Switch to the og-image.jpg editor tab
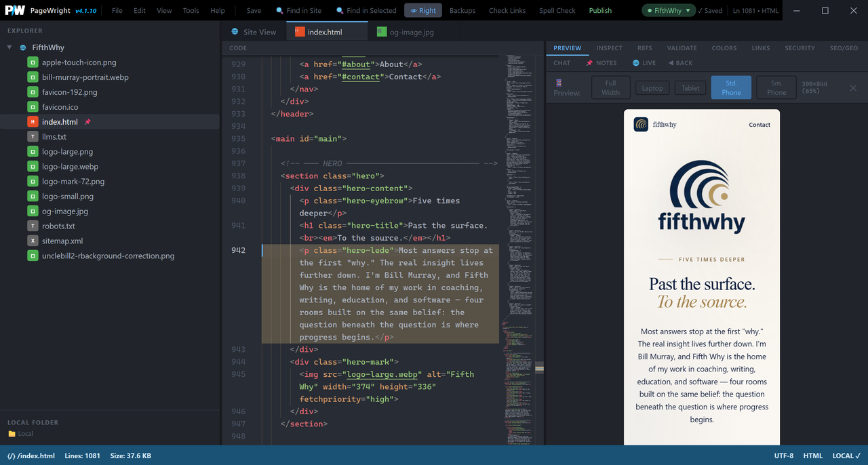This screenshot has height=465, width=868. [x=406, y=32]
